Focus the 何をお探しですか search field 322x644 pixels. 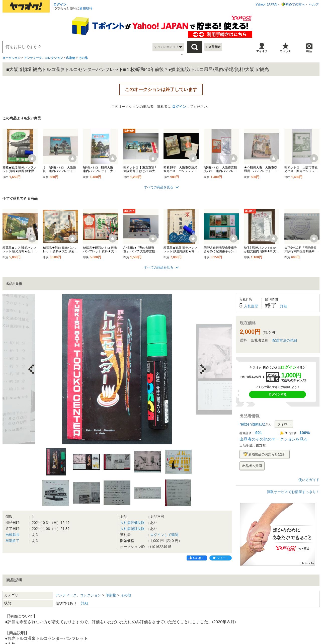click(x=78, y=47)
